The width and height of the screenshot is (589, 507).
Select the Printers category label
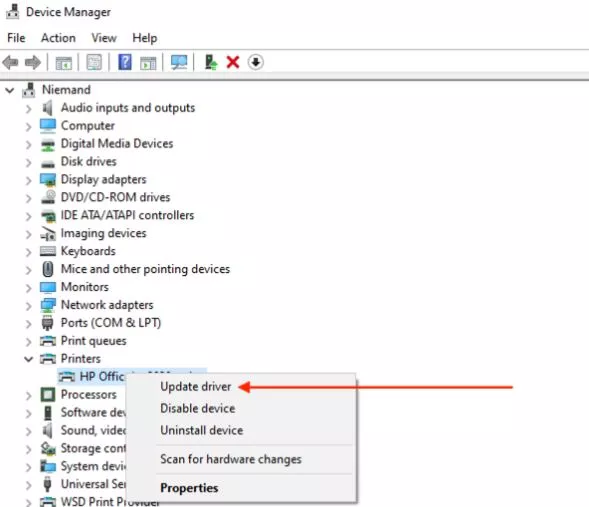[x=81, y=359]
